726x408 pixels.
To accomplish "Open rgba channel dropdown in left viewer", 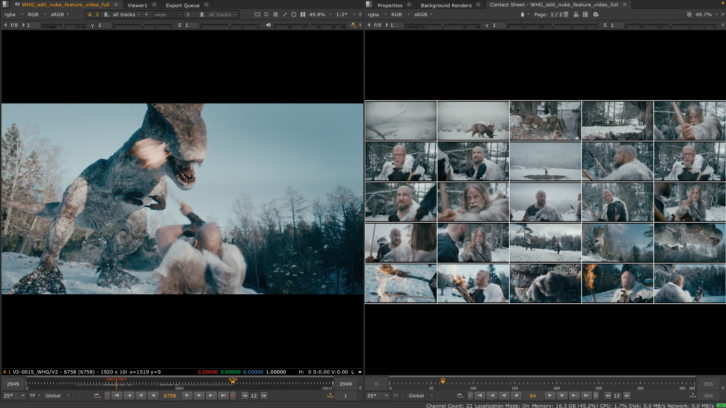I will 13,14.
